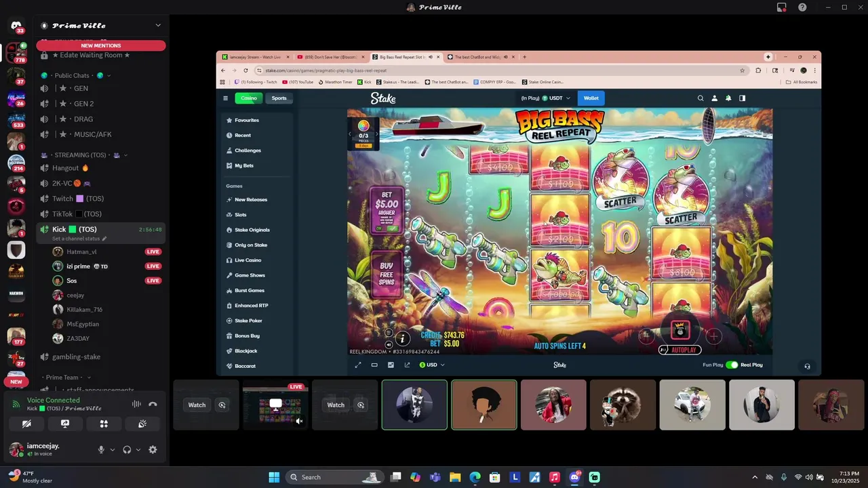Switch to the Don't Save Her YouTube tab

pyautogui.click(x=331, y=57)
